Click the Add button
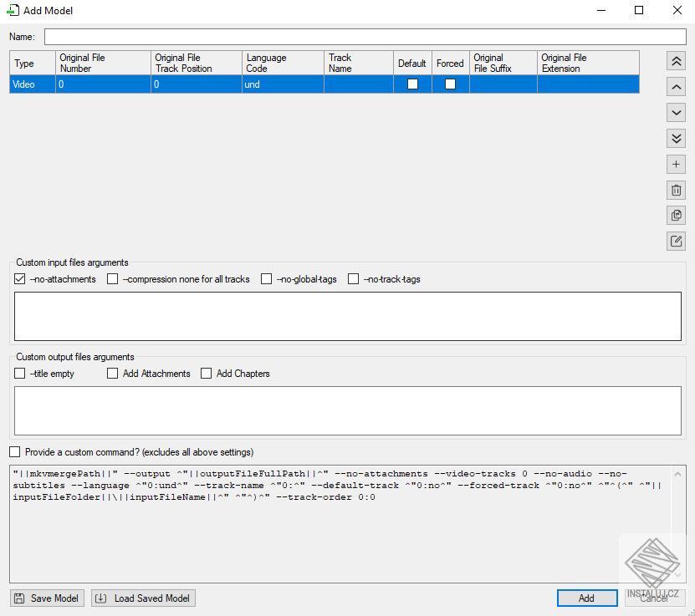 pos(587,598)
